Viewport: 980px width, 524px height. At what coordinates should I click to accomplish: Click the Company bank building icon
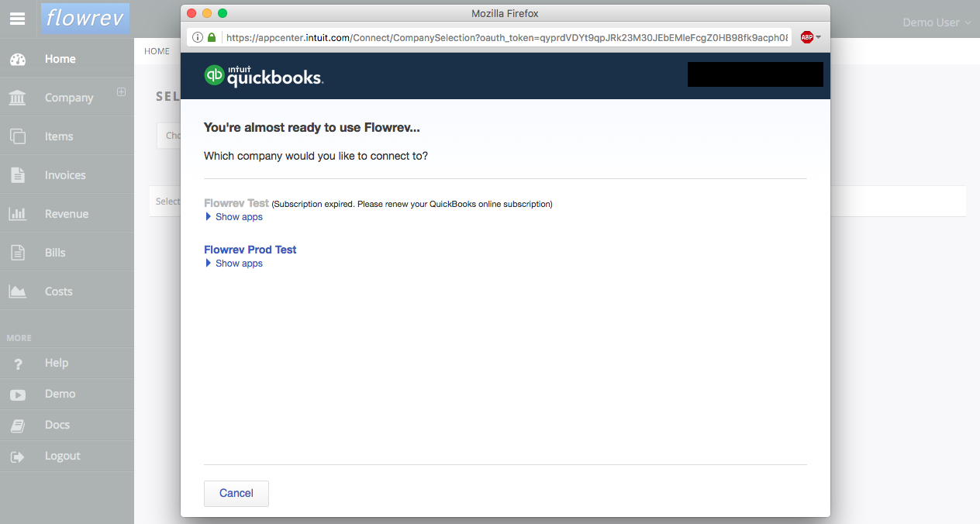point(18,98)
